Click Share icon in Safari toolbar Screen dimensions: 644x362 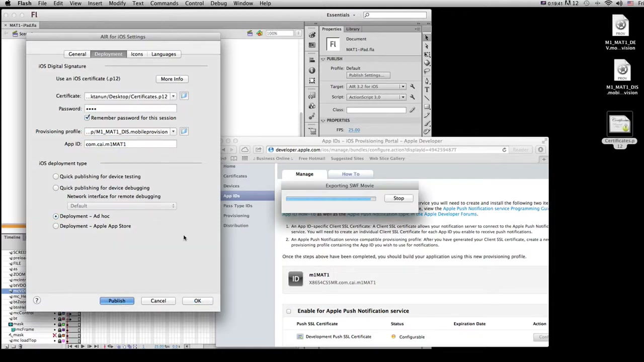pyautogui.click(x=258, y=150)
